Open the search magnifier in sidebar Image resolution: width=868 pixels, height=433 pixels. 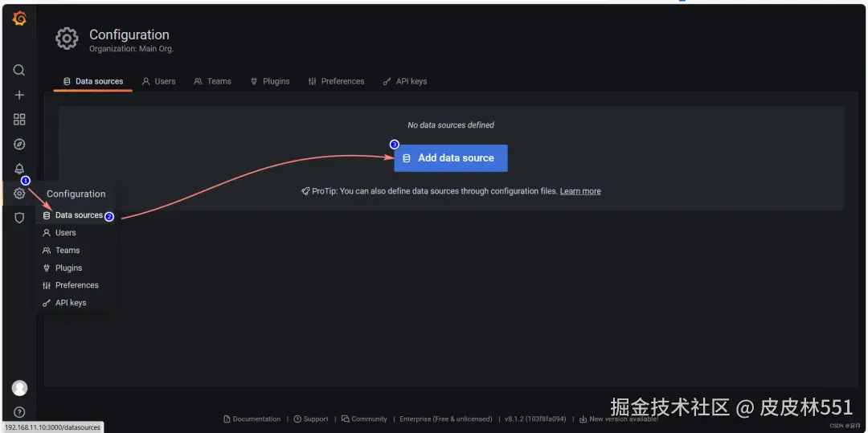point(19,70)
